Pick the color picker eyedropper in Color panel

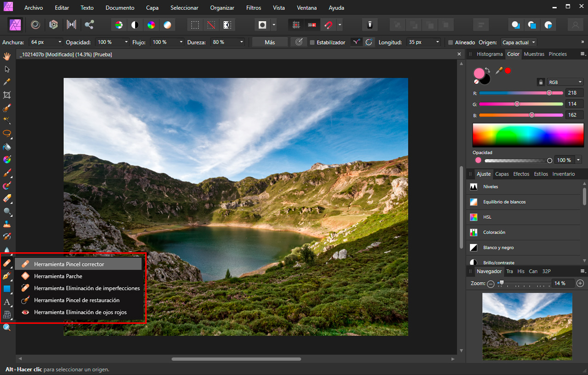(499, 71)
